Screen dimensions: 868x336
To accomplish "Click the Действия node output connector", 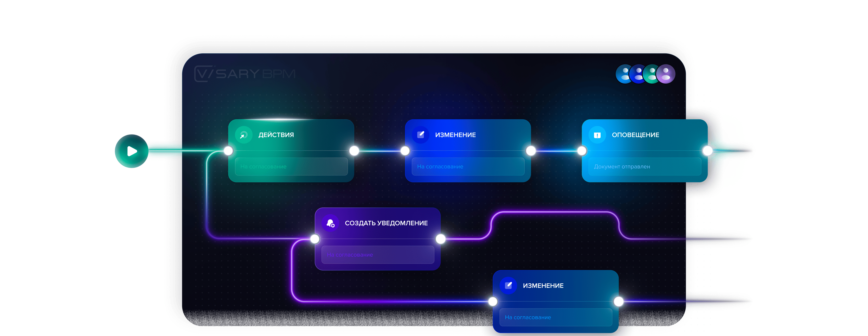I will (x=354, y=151).
